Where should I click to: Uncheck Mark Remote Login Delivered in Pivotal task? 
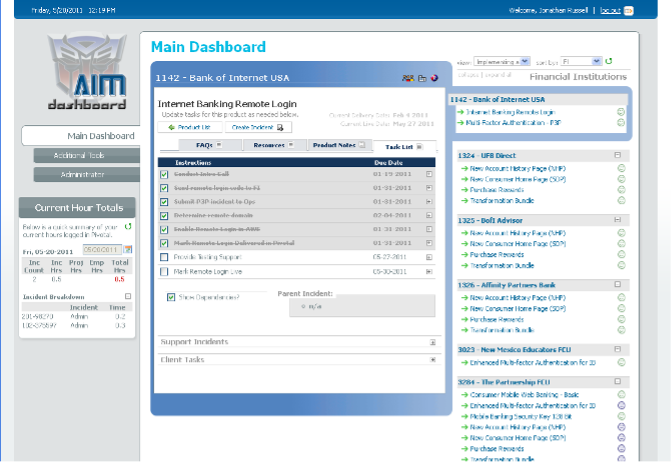coord(164,243)
